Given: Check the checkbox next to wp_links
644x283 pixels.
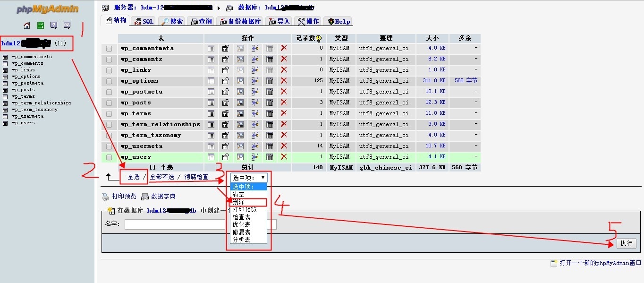Looking at the screenshot, I should pos(108,69).
